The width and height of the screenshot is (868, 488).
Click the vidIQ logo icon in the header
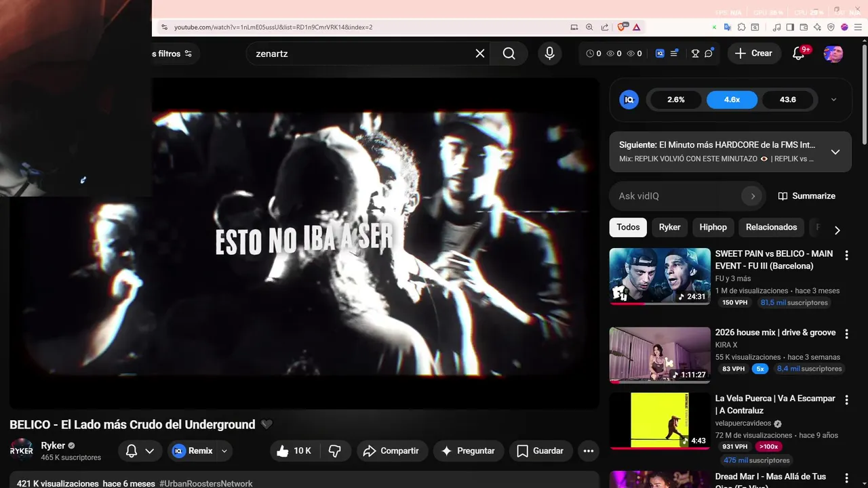coord(660,54)
